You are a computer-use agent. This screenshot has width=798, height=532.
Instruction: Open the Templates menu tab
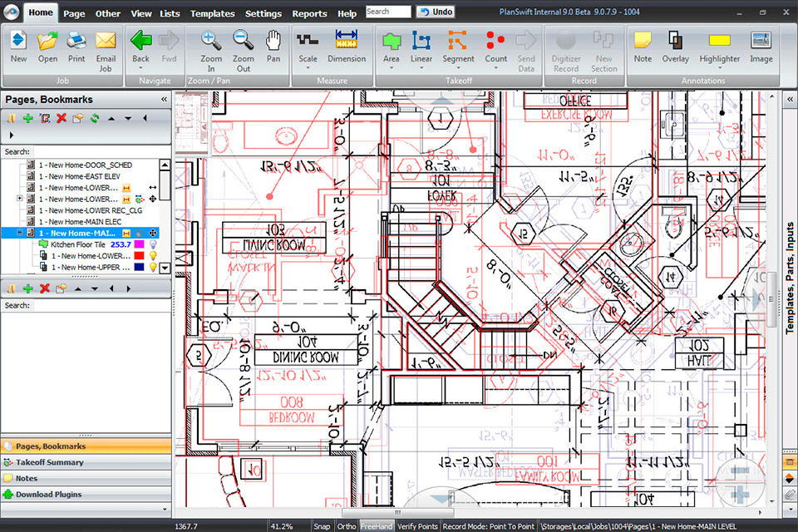[x=212, y=13]
